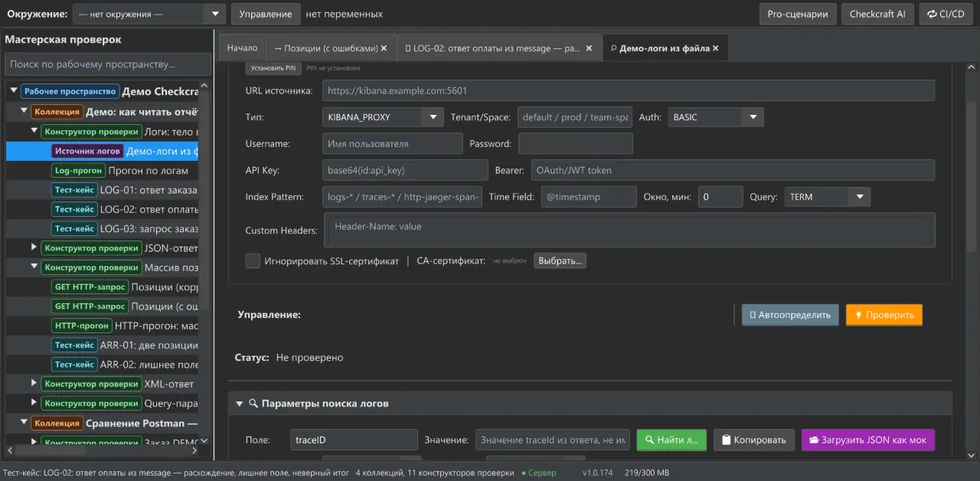Click "Выбрать..." for CA-сертификат
The image size is (980, 481).
[x=560, y=261]
